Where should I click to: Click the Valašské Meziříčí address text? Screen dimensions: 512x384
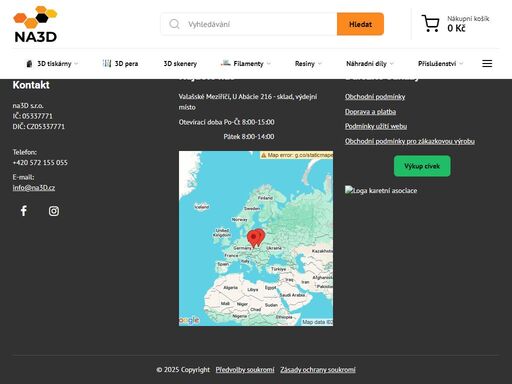[248, 102]
